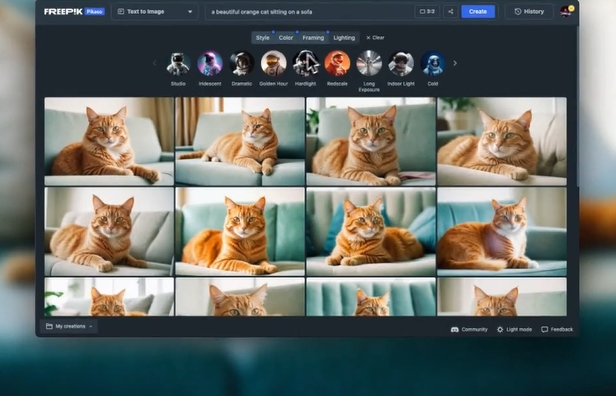Screen dimensions: 616x396
Task: Apply the Golden Hour lighting preset
Action: point(273,63)
